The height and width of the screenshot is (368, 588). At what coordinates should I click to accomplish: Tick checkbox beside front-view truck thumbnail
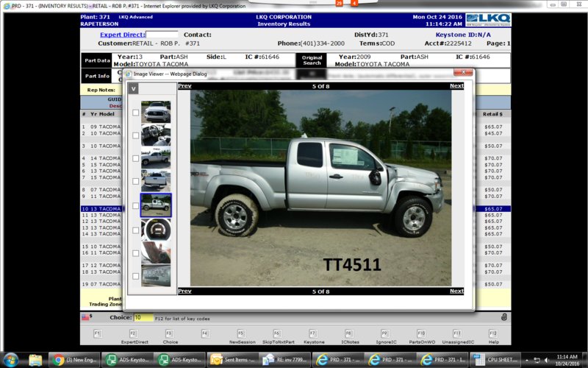pos(136,113)
